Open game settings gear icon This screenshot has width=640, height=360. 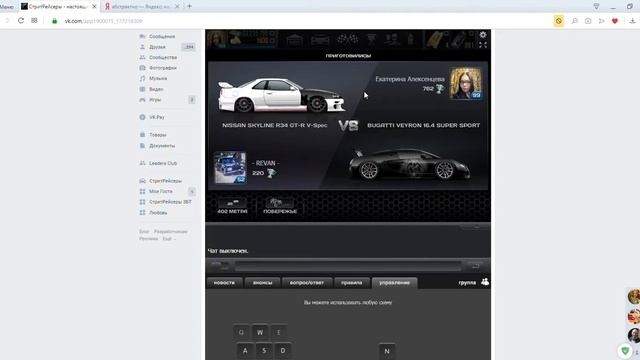click(x=483, y=35)
